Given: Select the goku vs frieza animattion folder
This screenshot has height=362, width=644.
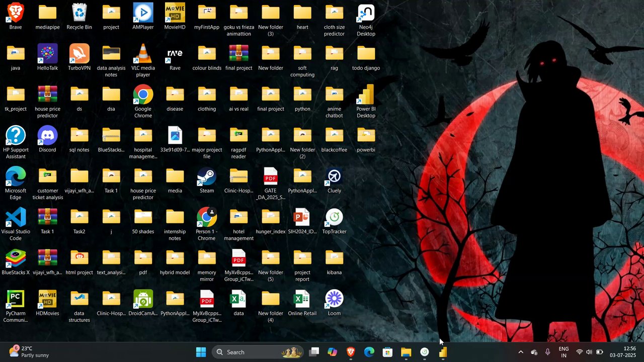Looking at the screenshot, I should coord(238,20).
